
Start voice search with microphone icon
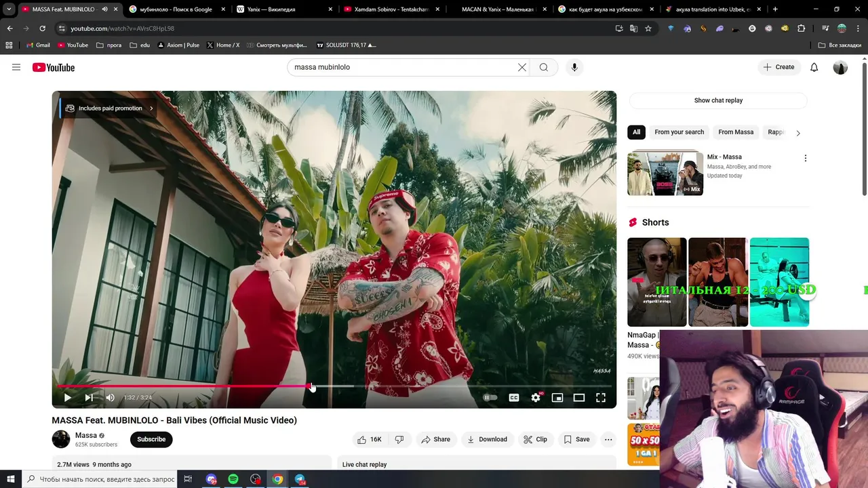[574, 67]
